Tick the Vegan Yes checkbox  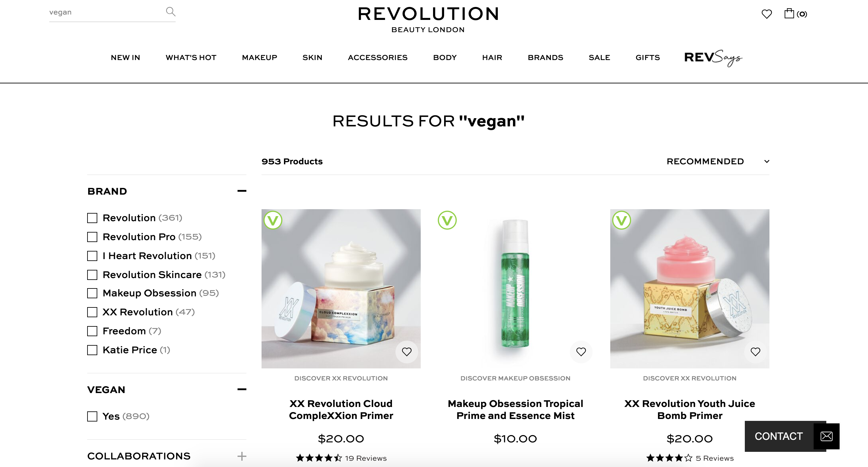point(92,416)
